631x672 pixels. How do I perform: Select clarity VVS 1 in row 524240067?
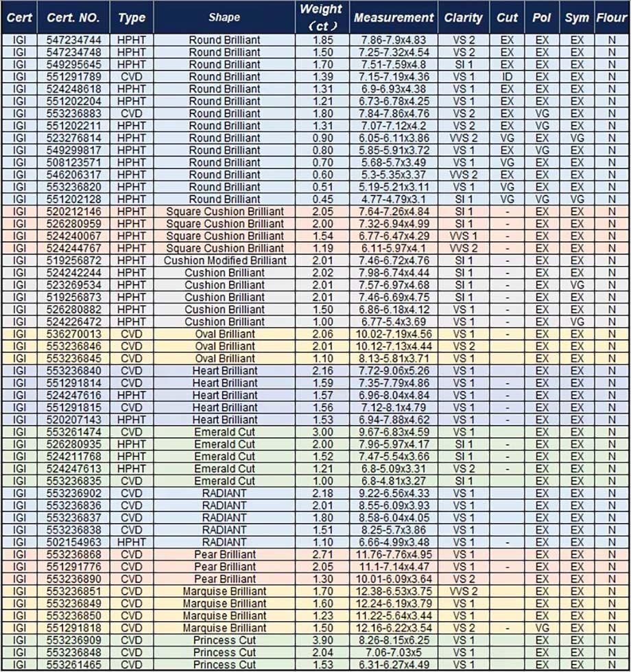point(464,236)
